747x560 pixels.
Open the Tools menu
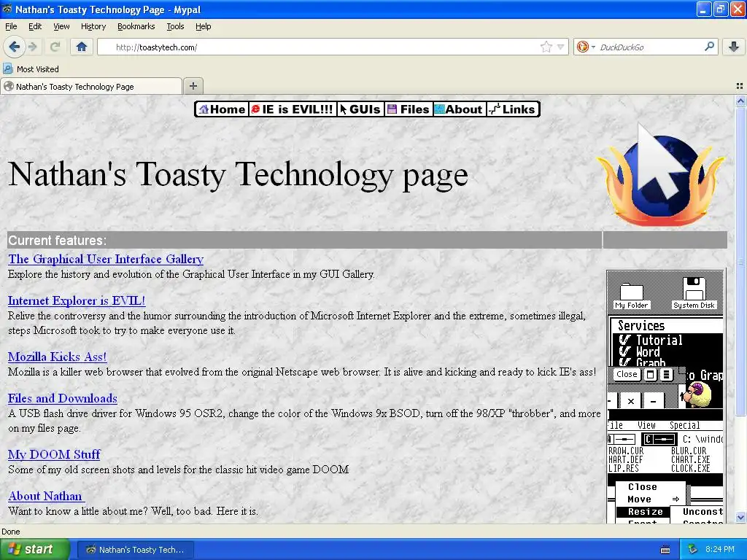click(x=175, y=26)
